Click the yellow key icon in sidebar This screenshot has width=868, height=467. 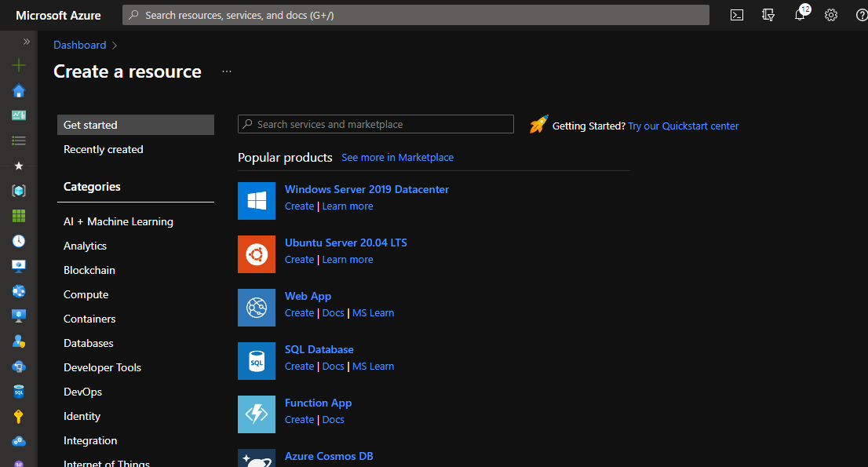19,416
